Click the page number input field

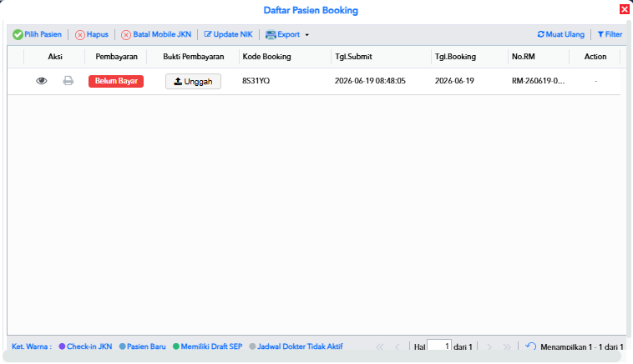tap(439, 346)
